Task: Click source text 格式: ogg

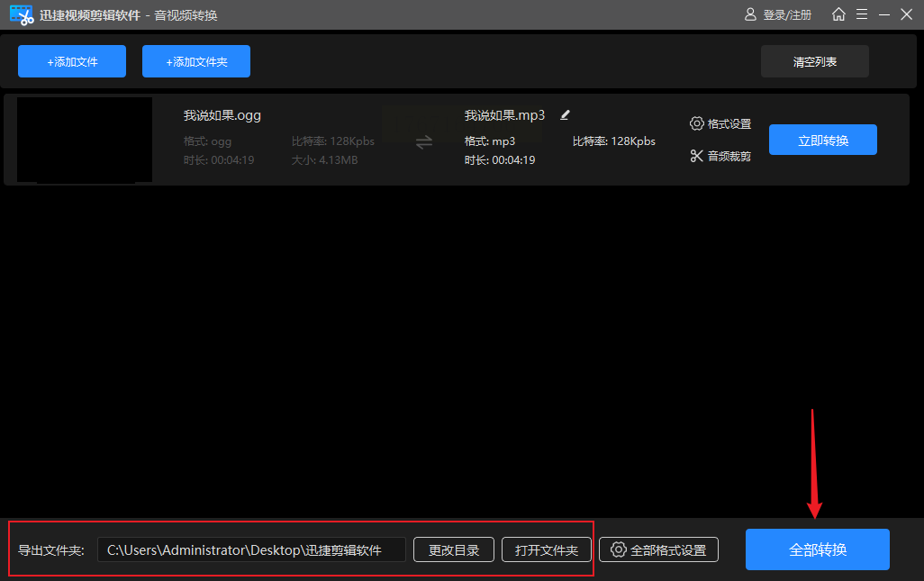Action: (207, 141)
